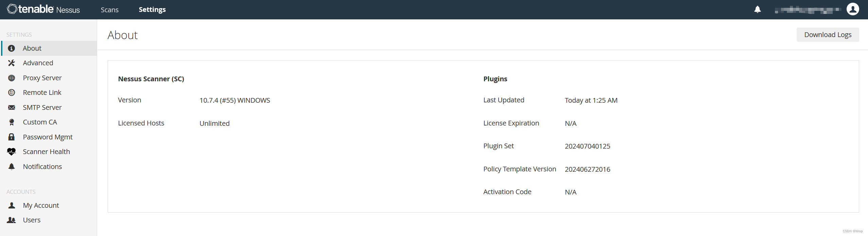The height and width of the screenshot is (236, 868).
Task: Click the Tenable Nessus logo
Action: tap(43, 9)
